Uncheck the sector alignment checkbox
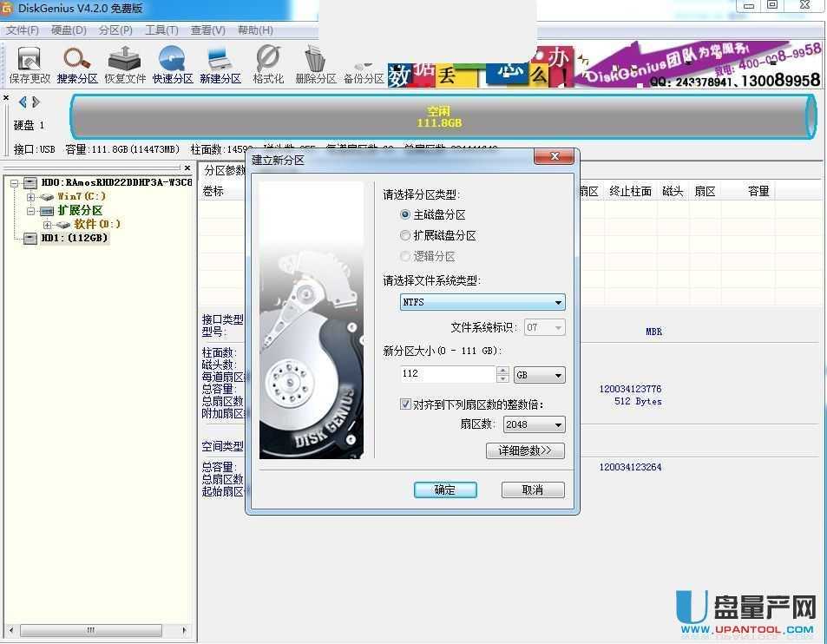Image resolution: width=827 pixels, height=644 pixels. [x=405, y=403]
